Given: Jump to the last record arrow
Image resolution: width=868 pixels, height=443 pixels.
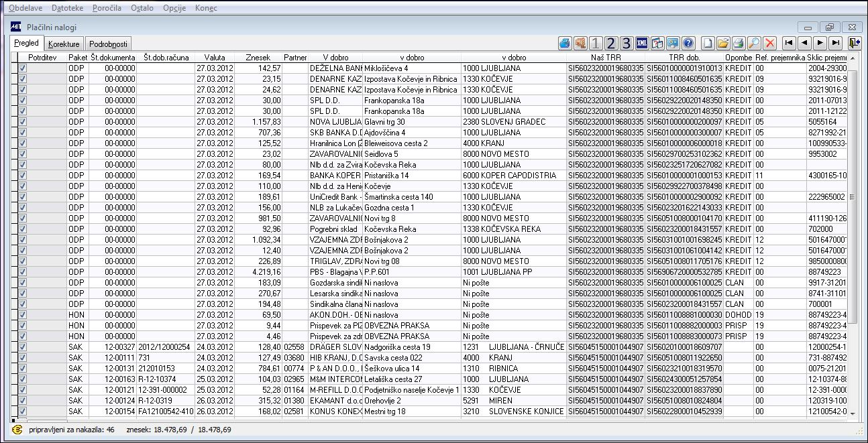Looking at the screenshot, I should click(x=835, y=43).
